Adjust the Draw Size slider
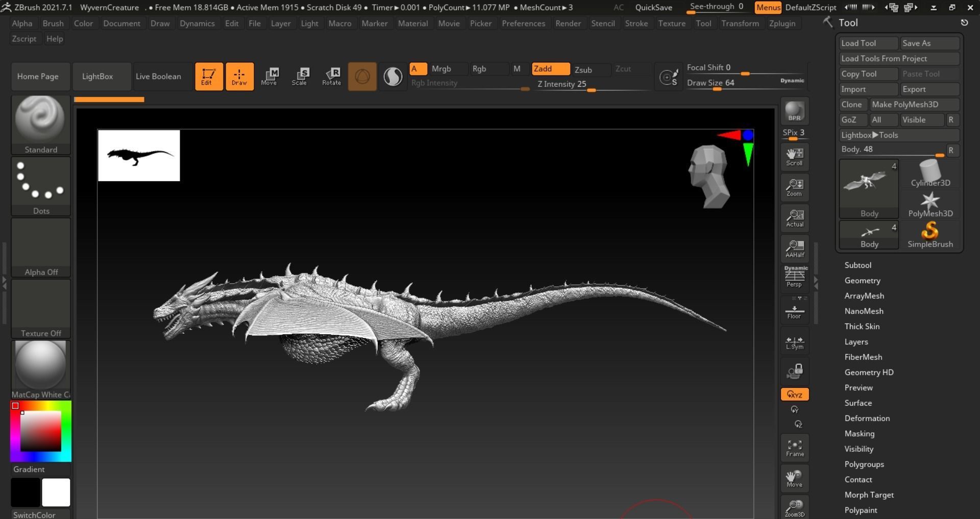The width and height of the screenshot is (980, 519). 745,83
